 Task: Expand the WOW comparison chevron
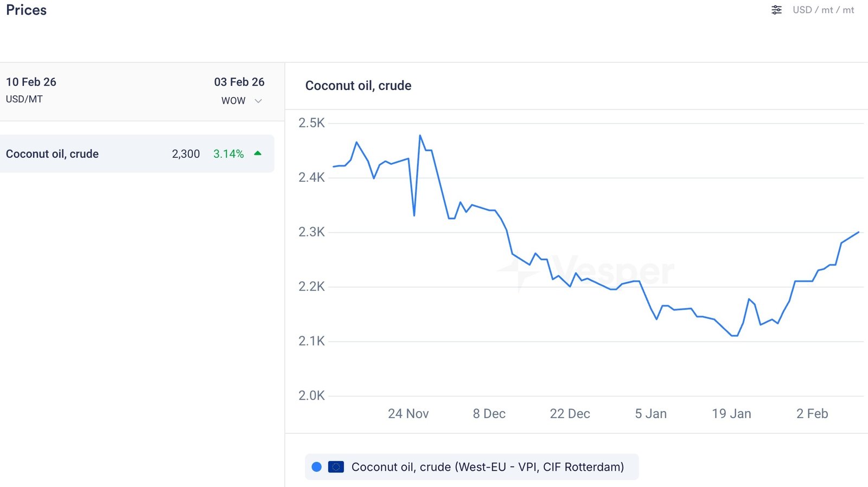258,101
